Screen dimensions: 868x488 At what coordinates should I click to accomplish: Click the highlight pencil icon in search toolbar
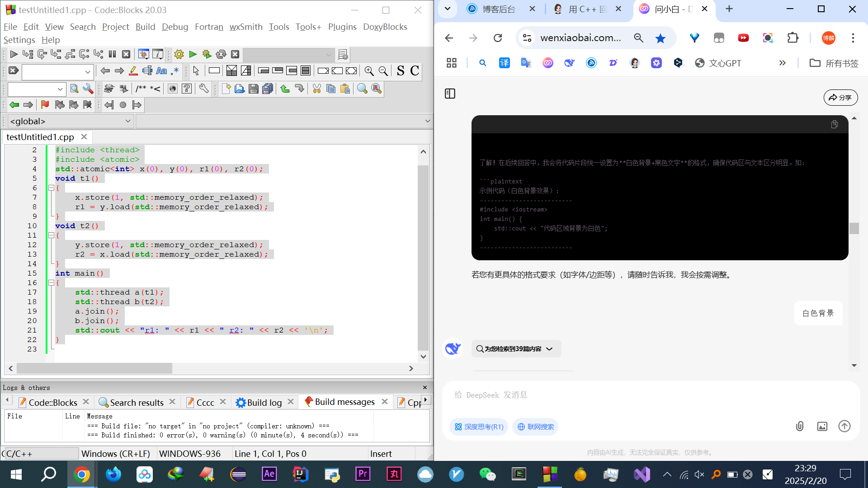click(x=133, y=70)
